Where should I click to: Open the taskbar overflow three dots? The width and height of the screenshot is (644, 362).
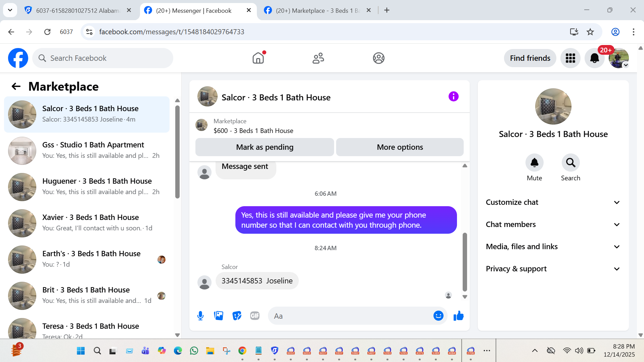(x=487, y=351)
